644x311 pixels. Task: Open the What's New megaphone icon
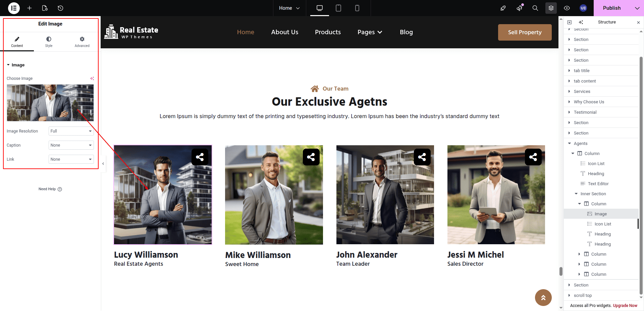(x=519, y=8)
